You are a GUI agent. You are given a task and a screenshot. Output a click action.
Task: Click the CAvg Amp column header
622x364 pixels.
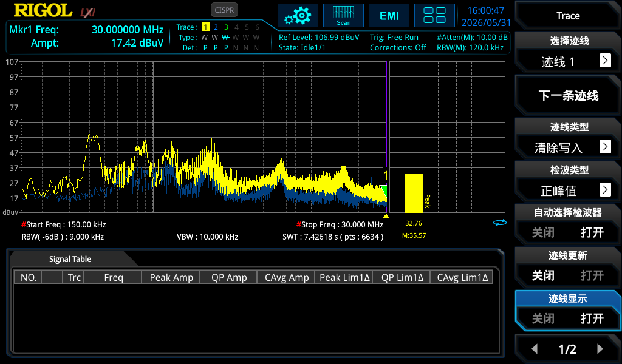pyautogui.click(x=287, y=277)
